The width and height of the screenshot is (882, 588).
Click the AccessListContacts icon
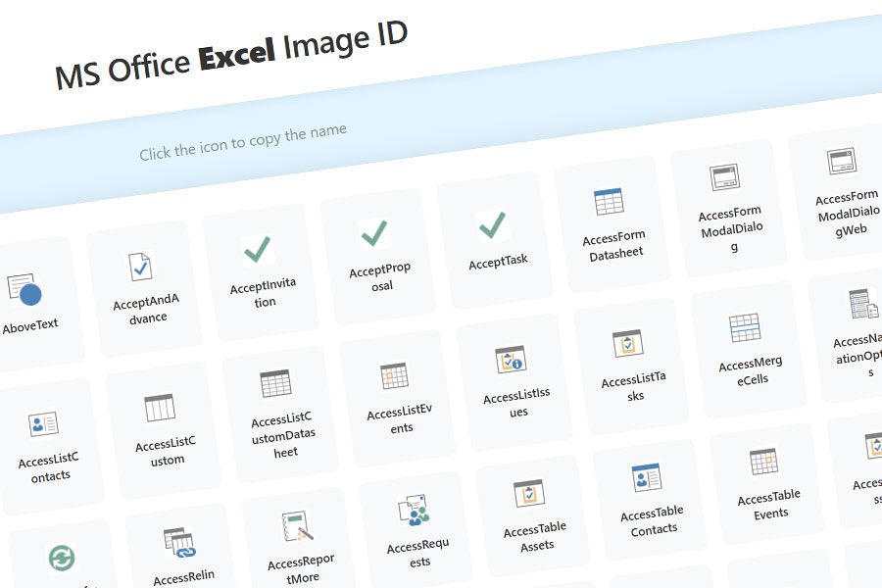coord(43,423)
